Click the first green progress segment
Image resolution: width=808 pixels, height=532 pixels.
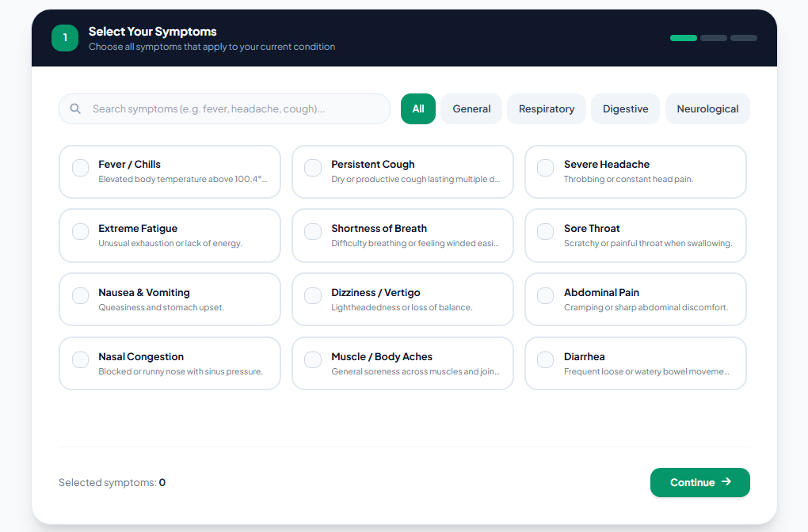pyautogui.click(x=684, y=38)
